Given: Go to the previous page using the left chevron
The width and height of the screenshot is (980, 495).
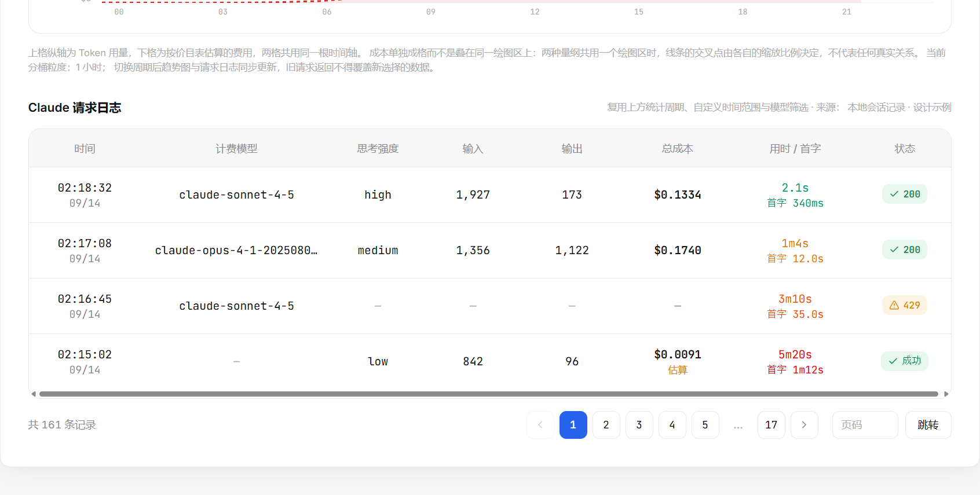Looking at the screenshot, I should [540, 425].
